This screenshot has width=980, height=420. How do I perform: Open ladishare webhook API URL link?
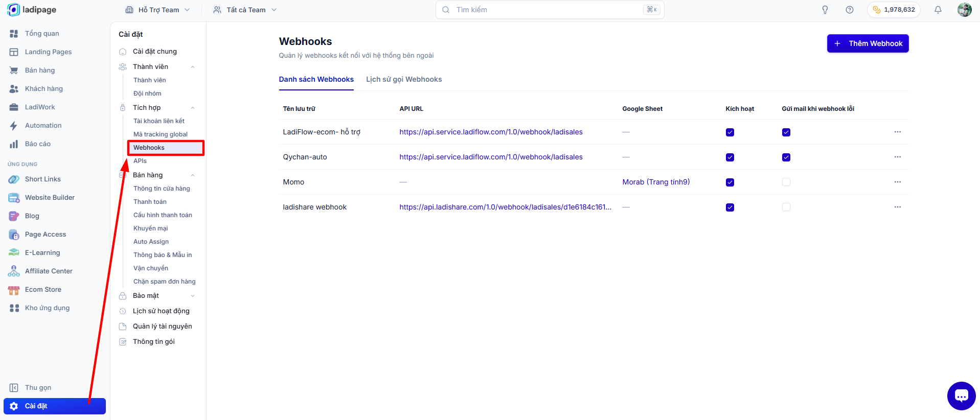pyautogui.click(x=506, y=207)
